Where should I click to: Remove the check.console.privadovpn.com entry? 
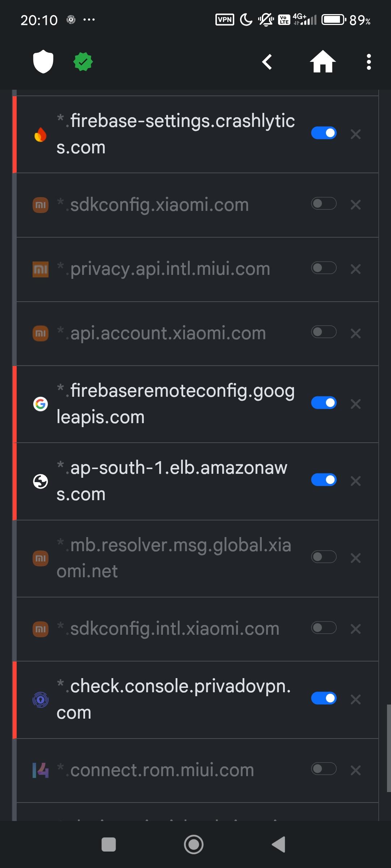tap(356, 699)
